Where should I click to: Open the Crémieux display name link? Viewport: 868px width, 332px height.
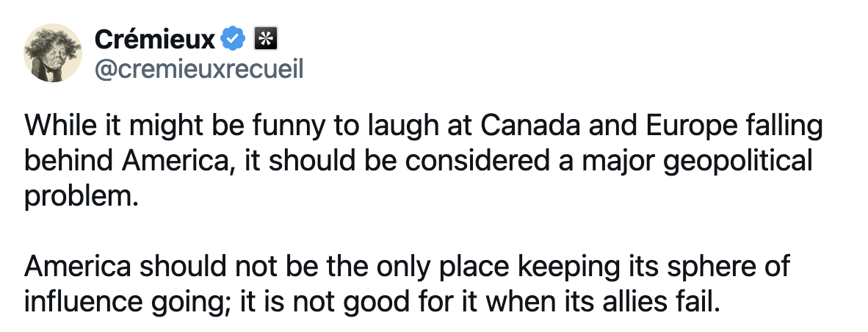point(156,38)
